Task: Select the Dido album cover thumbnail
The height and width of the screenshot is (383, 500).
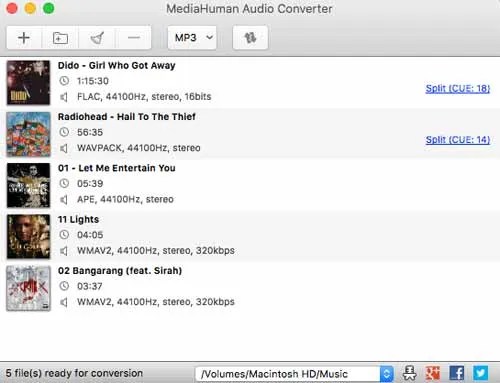Action: pyautogui.click(x=28, y=82)
